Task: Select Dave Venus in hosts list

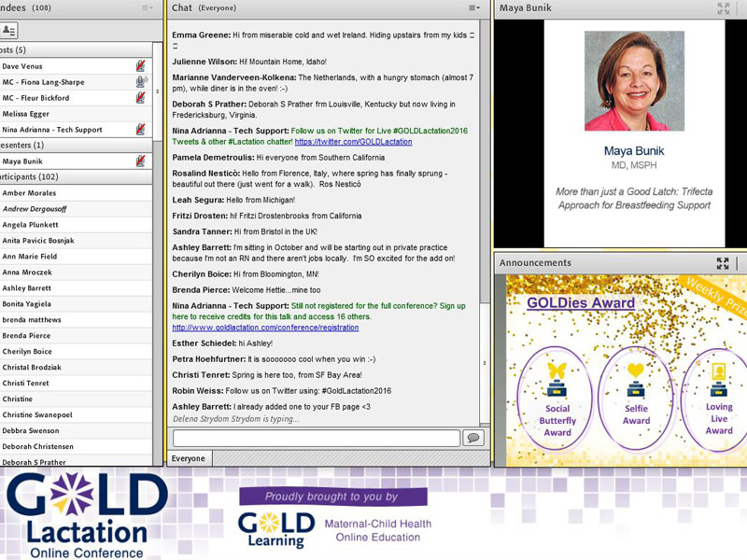Action: pos(77,66)
